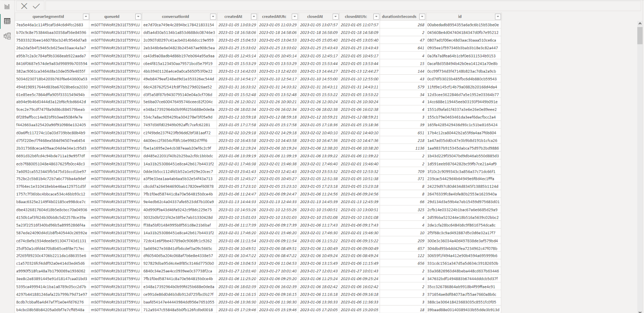
Task: Open id column filter dropdown
Action: (x=498, y=17)
